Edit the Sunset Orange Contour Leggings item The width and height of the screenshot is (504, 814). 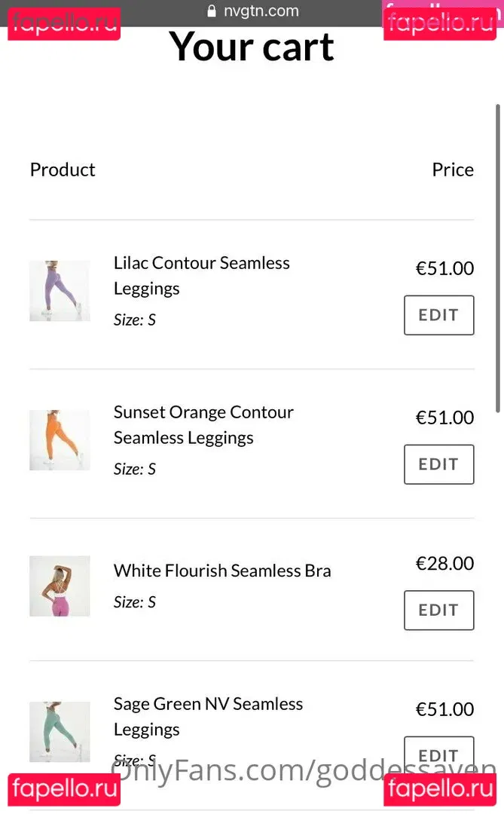tap(438, 464)
